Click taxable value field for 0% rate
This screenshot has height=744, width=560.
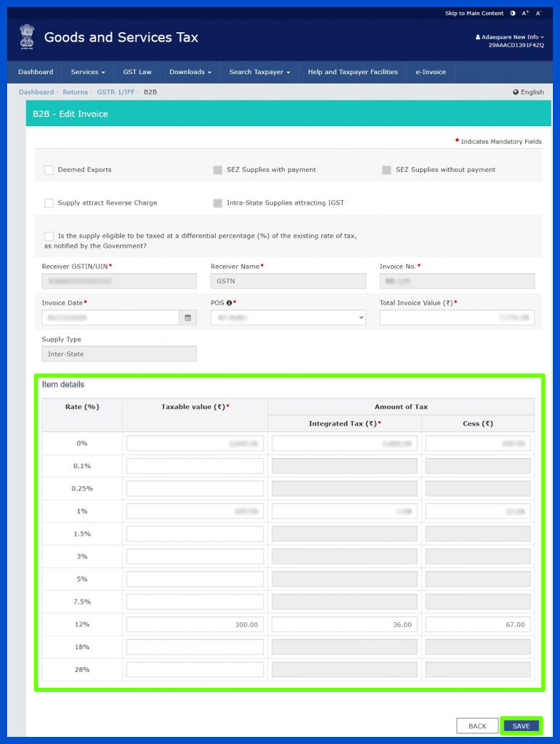[195, 443]
